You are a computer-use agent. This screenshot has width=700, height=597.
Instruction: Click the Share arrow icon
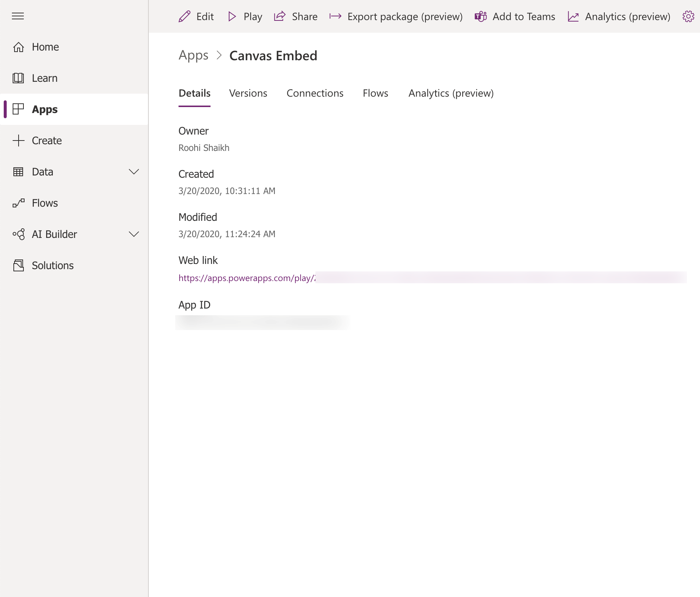coord(280,16)
